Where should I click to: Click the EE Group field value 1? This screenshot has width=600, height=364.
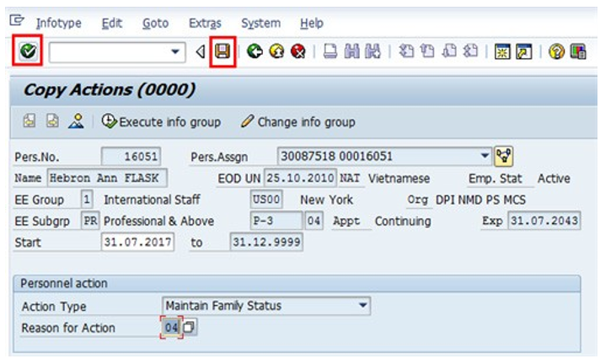click(87, 200)
